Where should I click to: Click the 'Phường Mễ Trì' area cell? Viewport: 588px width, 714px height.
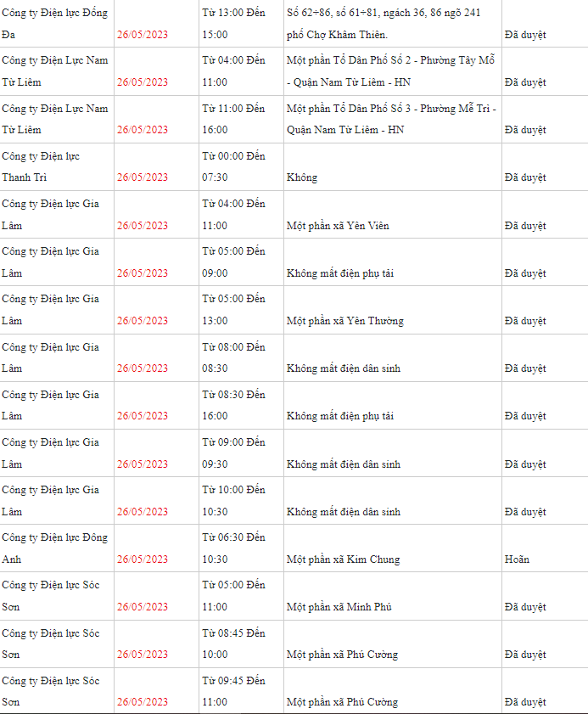pos(393,119)
